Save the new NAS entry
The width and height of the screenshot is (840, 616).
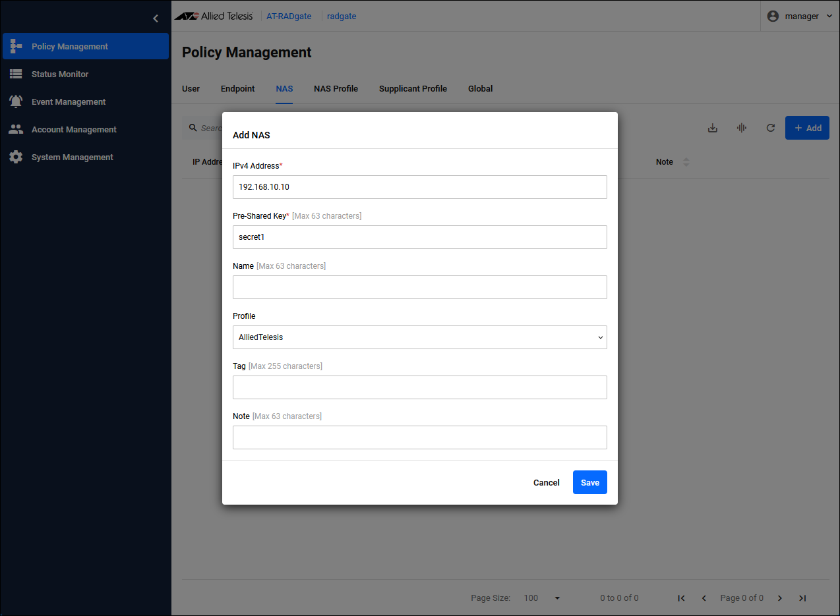[589, 482]
